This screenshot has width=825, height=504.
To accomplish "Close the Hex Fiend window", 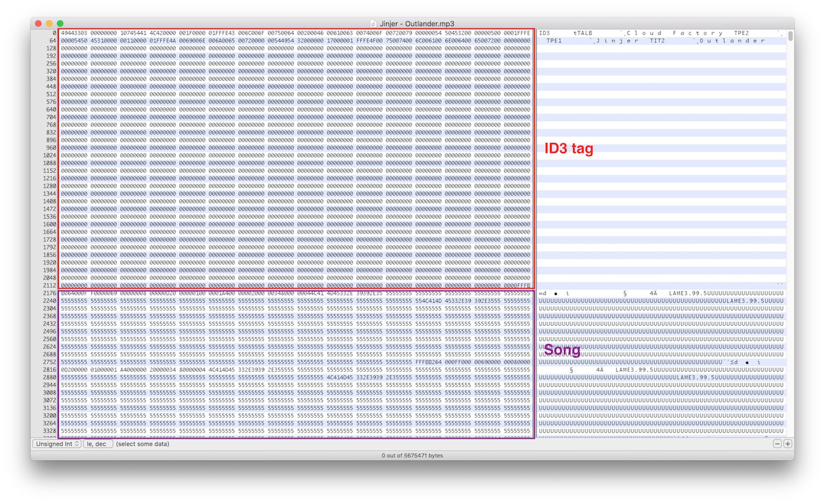I will 38,24.
